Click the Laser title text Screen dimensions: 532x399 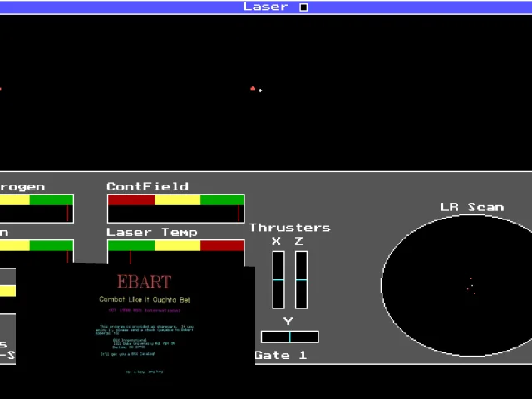[x=266, y=7]
